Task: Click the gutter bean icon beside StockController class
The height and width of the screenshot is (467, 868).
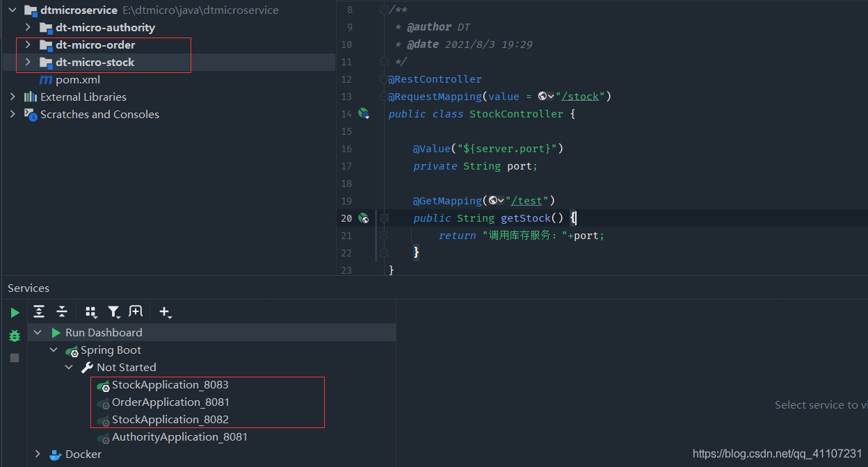Action: click(363, 113)
